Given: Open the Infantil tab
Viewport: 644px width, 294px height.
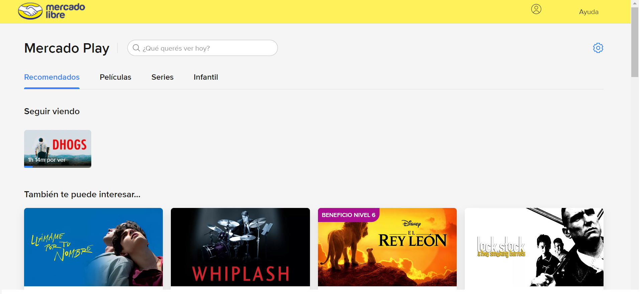Looking at the screenshot, I should (206, 77).
